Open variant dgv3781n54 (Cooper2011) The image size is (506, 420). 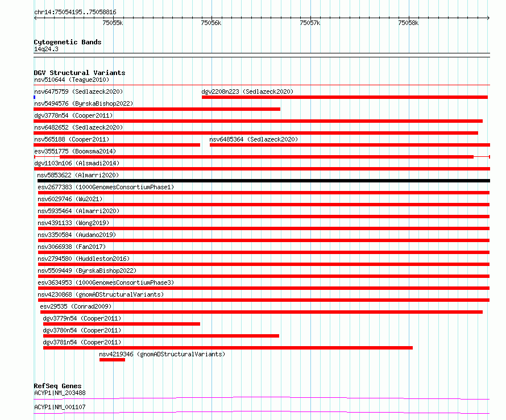click(82, 342)
